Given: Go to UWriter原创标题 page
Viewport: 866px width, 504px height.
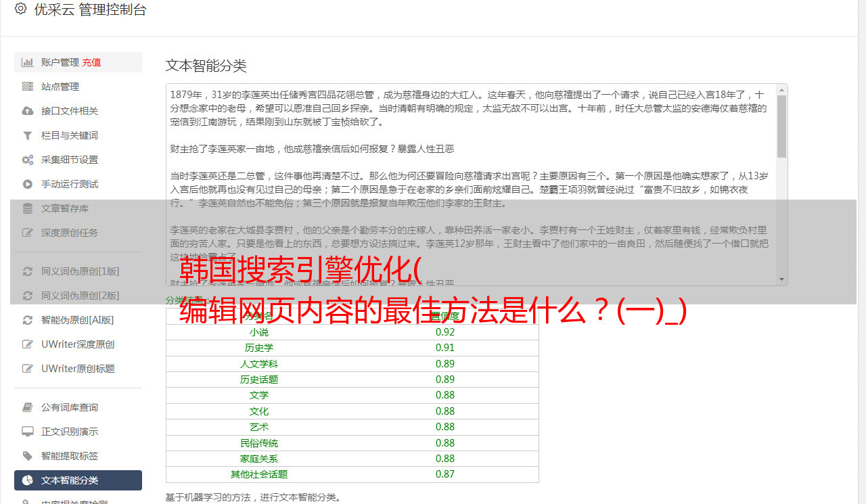Looking at the screenshot, I should (78, 369).
